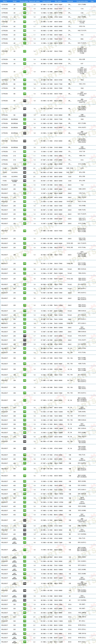Click the Moc silnika column header
This screenshot has height=644, width=96.
(x=58, y=1)
